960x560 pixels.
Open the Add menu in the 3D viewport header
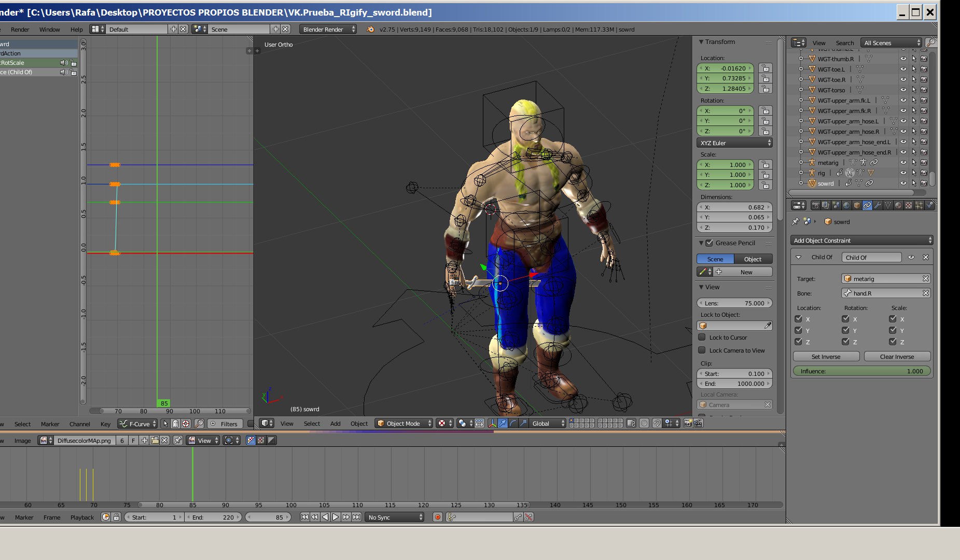click(336, 424)
